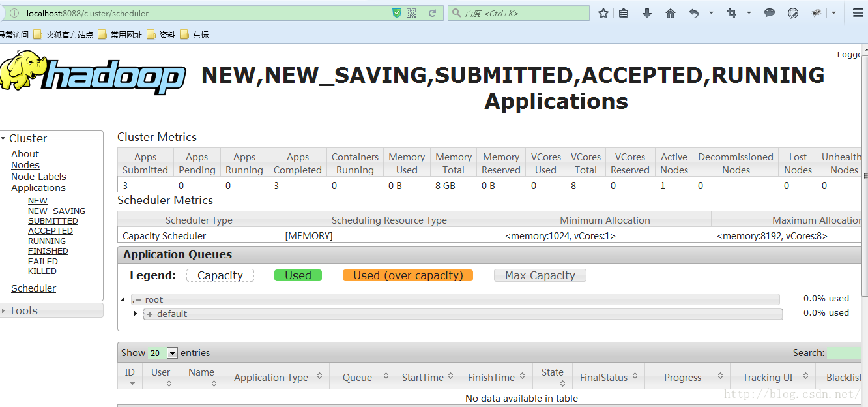Screen dimensions: 868x407
Task: Open the downloads arrow icon
Action: pos(647,13)
